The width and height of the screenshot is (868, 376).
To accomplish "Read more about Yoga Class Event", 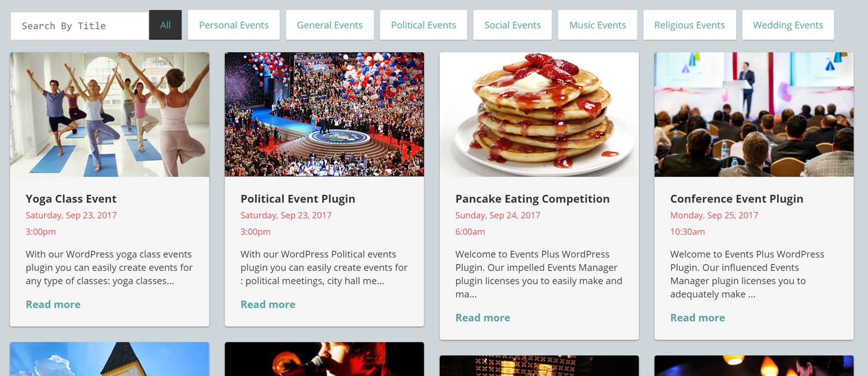I will coord(53,305).
